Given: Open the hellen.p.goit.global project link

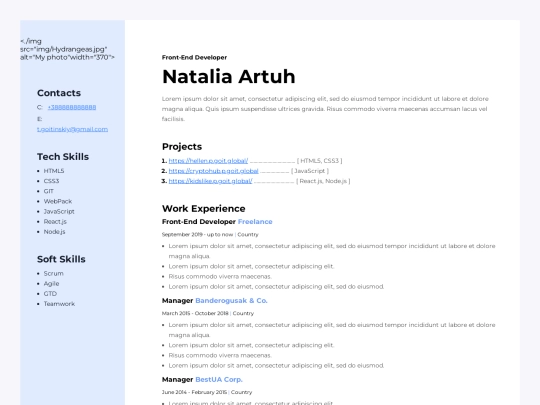Looking at the screenshot, I should pyautogui.click(x=208, y=161).
